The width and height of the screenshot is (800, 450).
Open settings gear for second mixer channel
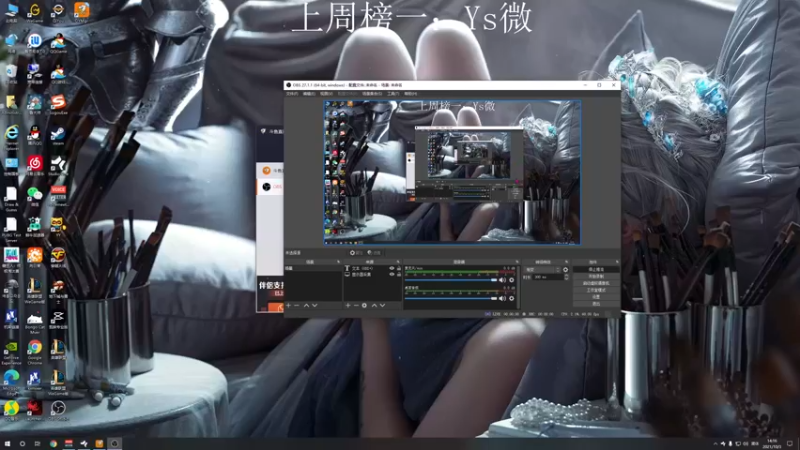pyautogui.click(x=512, y=298)
